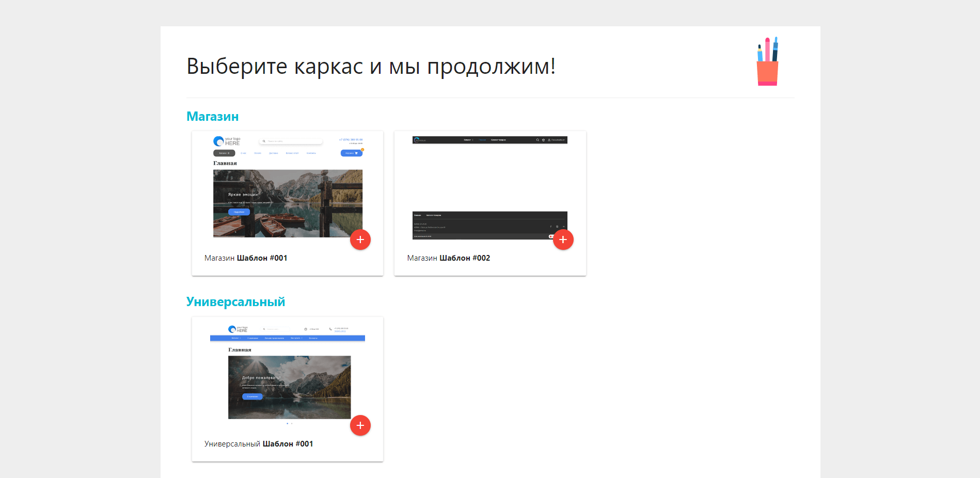Click the 'Магазин Шаблон #001' caption
The image size is (980, 478).
(x=246, y=258)
